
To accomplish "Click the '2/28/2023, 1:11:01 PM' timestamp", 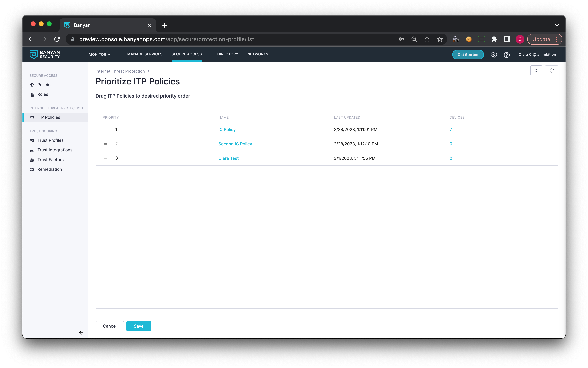I will 355,129.
